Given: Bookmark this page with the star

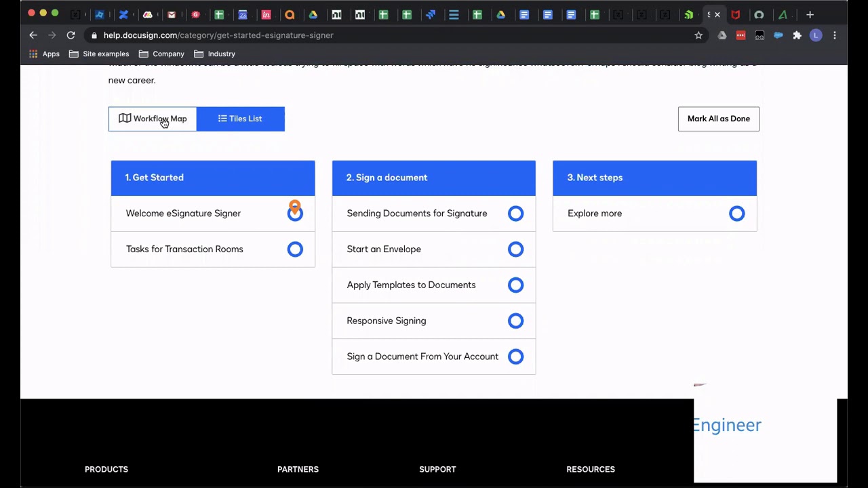Looking at the screenshot, I should (x=698, y=35).
